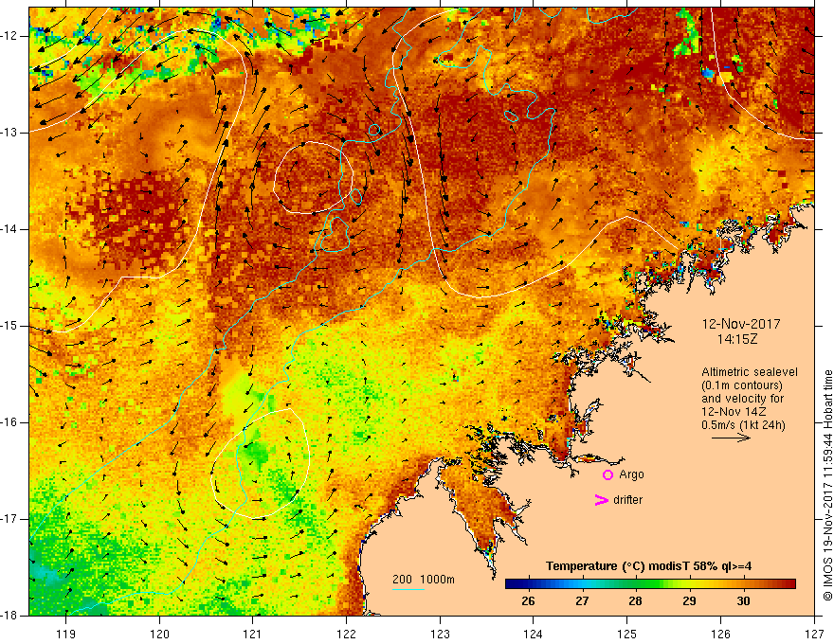Click the IMOS copyright timestamp text
Screen dimensions: 834x644
pyautogui.click(x=827, y=485)
